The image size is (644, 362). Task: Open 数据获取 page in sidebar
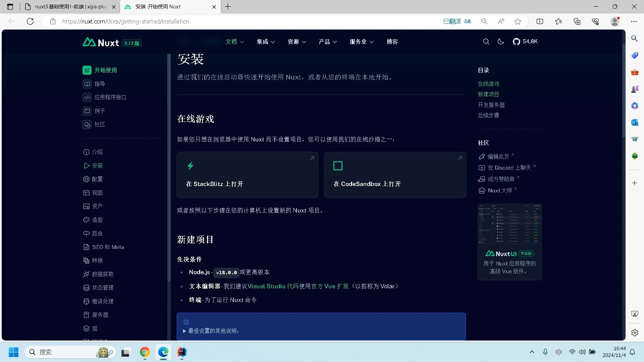pos(98,274)
